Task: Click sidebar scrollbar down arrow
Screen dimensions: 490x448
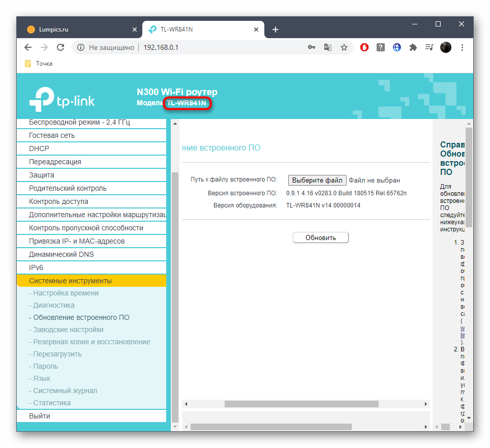Action: pyautogui.click(x=175, y=427)
